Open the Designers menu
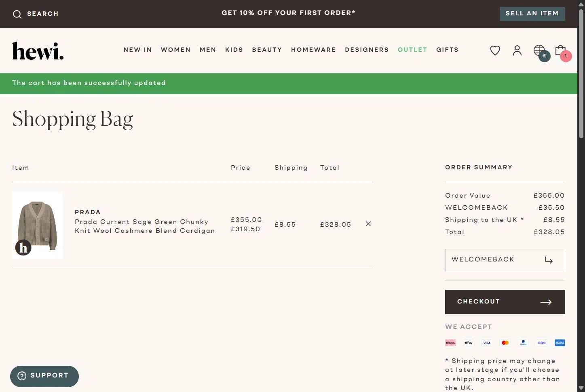Image resolution: width=585 pixels, height=392 pixels. coord(367,50)
